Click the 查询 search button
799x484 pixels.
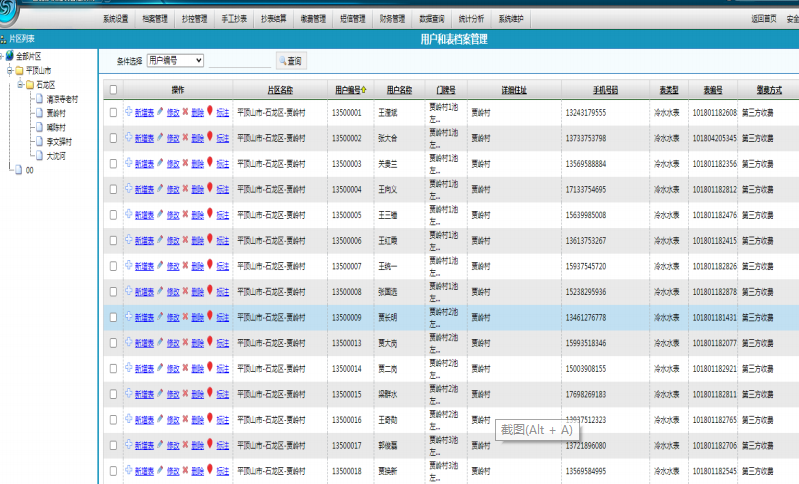290,61
